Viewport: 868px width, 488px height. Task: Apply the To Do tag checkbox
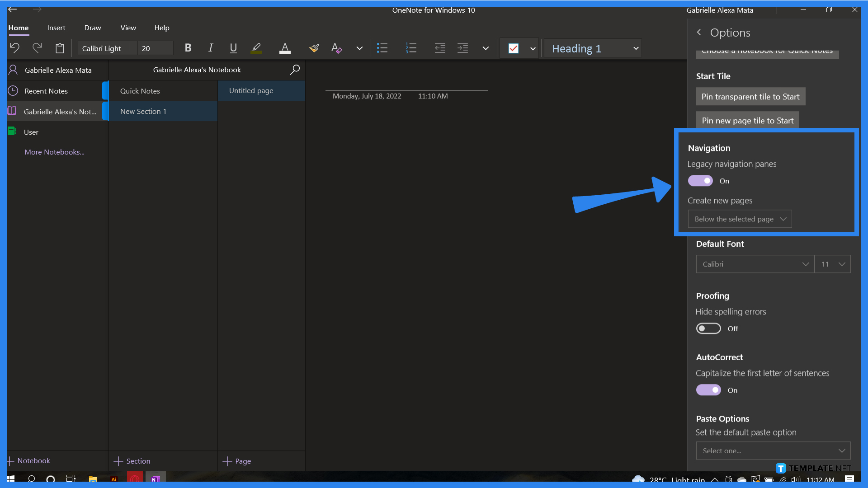(x=513, y=48)
